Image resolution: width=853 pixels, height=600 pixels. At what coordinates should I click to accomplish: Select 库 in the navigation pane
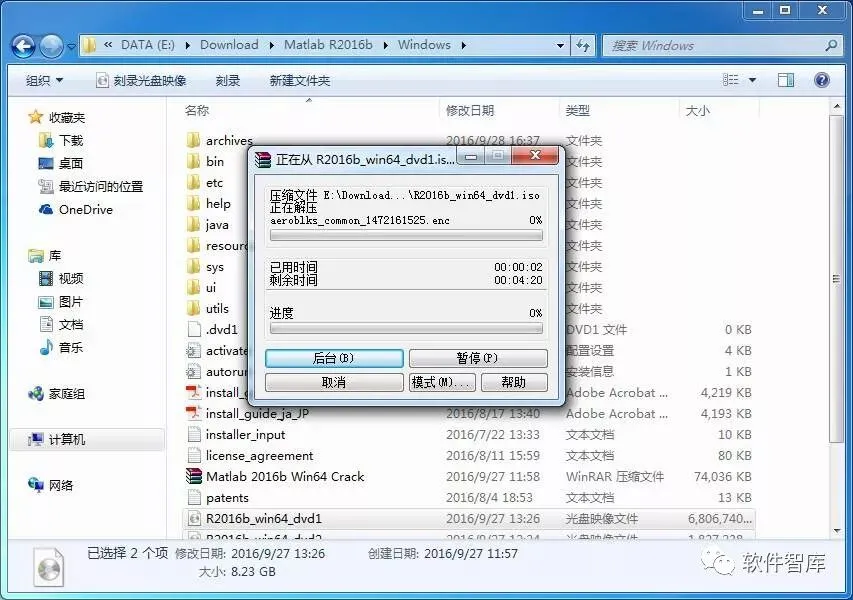coord(45,256)
